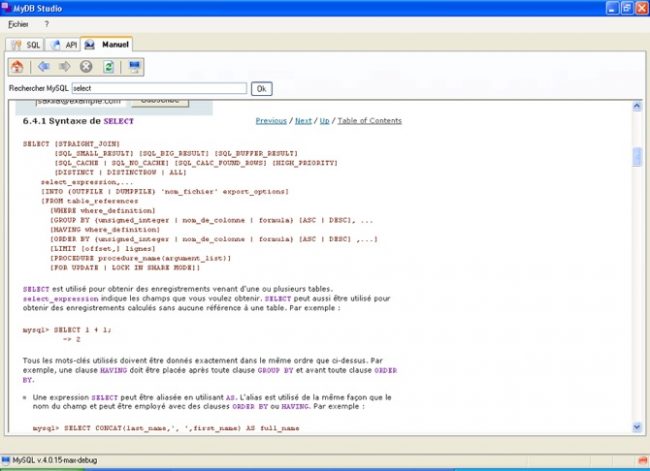This screenshot has width=650, height=471.
Task: Follow the Next link
Action: pos(303,121)
